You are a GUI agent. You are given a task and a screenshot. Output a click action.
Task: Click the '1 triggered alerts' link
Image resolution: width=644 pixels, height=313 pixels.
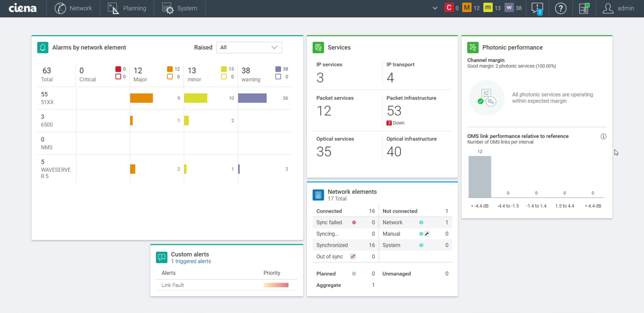tap(191, 262)
